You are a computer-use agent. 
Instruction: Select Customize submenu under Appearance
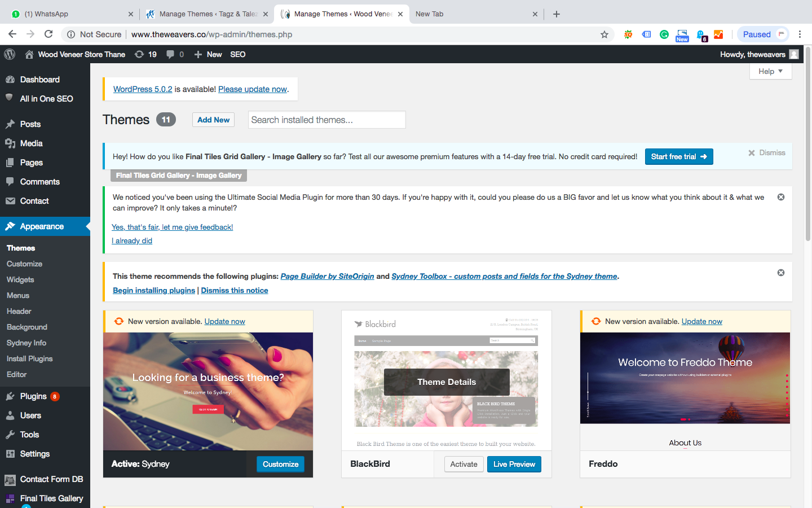pos(24,264)
